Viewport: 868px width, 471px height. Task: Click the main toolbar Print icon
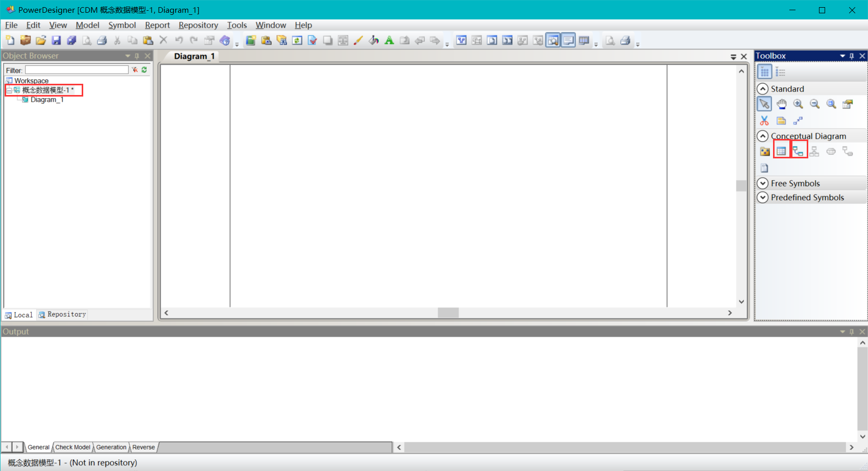tap(102, 40)
